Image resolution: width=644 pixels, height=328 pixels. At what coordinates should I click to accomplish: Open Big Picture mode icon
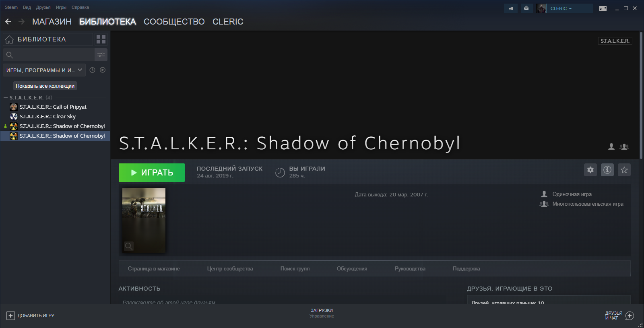pos(603,8)
